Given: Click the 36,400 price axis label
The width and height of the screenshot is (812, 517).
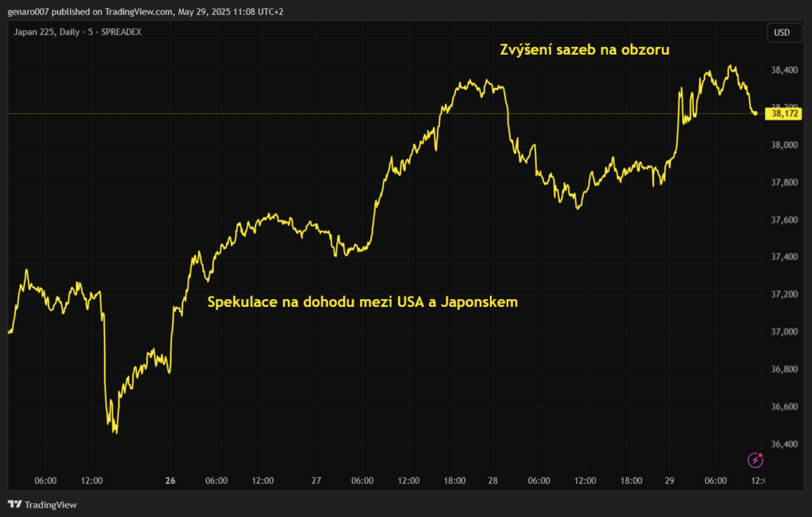Looking at the screenshot, I should 783,444.
